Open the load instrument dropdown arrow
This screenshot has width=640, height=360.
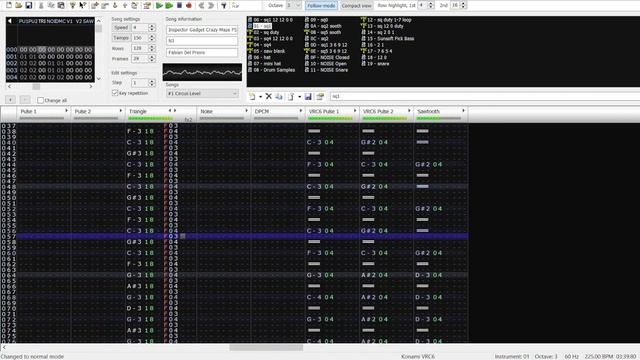pos(300,97)
